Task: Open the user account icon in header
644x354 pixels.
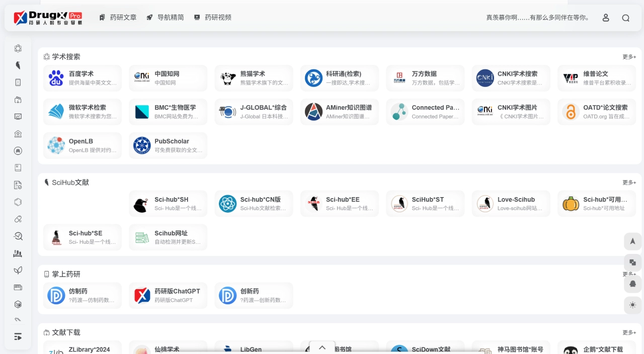Action: 606,18
